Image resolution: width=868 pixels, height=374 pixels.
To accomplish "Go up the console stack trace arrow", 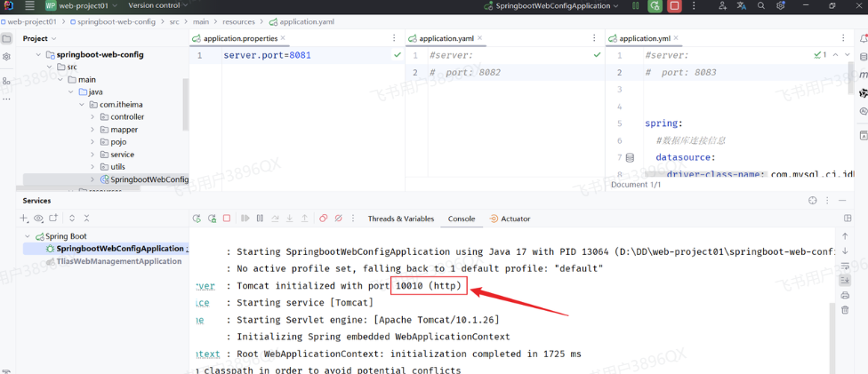I will (x=845, y=235).
